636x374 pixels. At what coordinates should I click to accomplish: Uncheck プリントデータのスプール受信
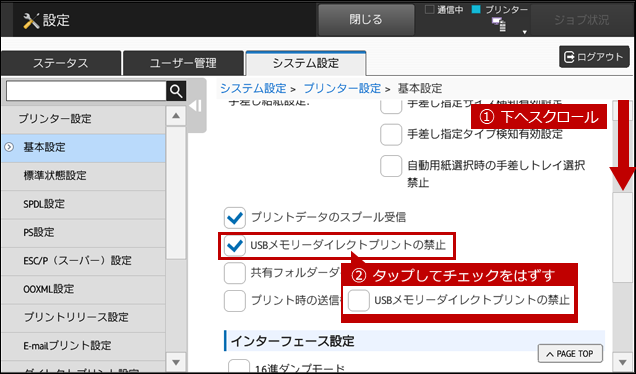point(234,218)
